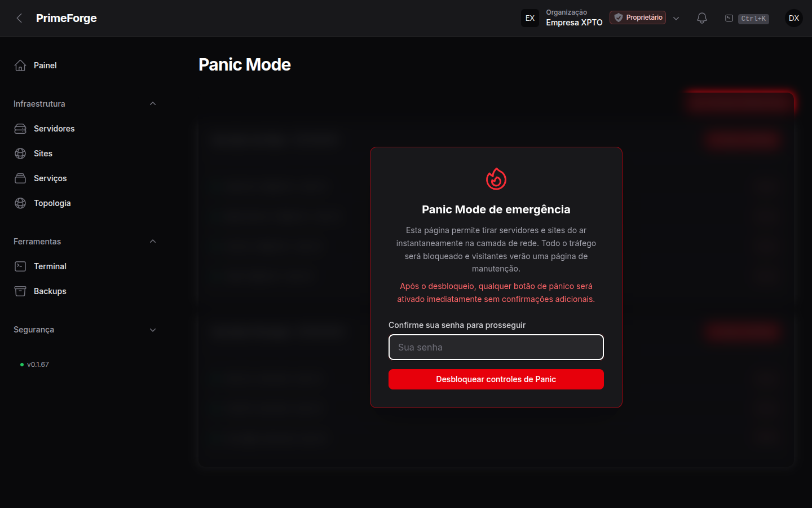
Task: Open Topologia in the sidebar
Action: pyautogui.click(x=52, y=203)
